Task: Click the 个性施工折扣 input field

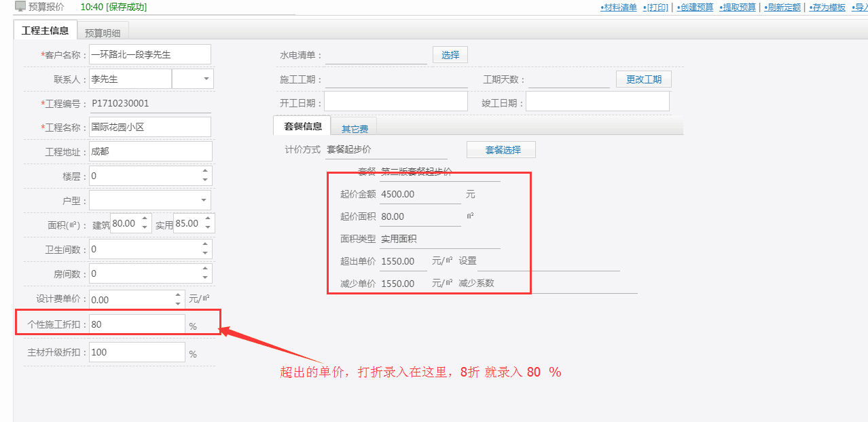Action: click(137, 324)
